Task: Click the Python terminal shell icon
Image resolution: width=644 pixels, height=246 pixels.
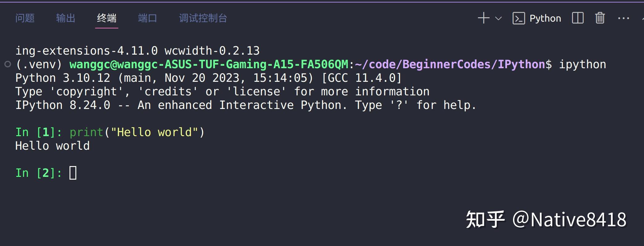Action: (519, 18)
